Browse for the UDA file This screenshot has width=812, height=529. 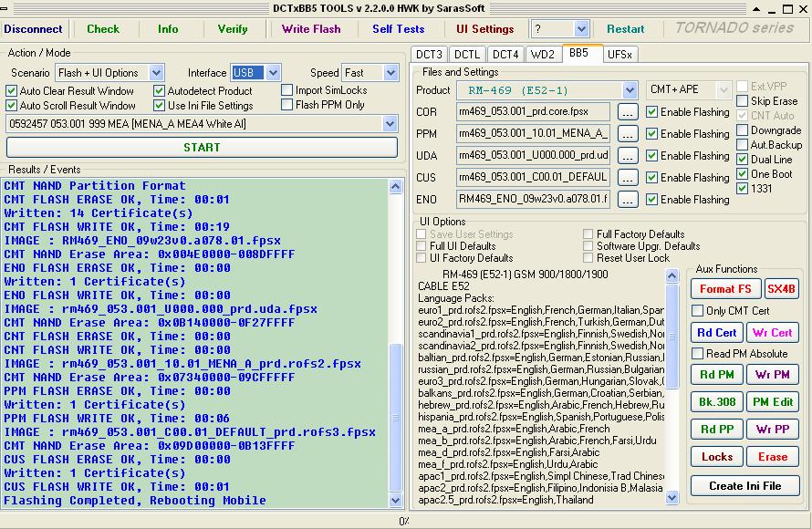click(628, 156)
